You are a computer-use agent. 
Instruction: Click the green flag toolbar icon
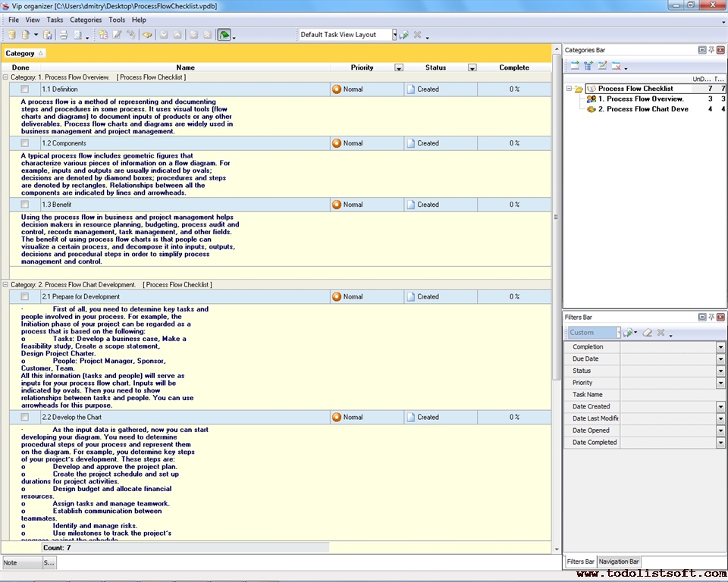click(x=224, y=35)
